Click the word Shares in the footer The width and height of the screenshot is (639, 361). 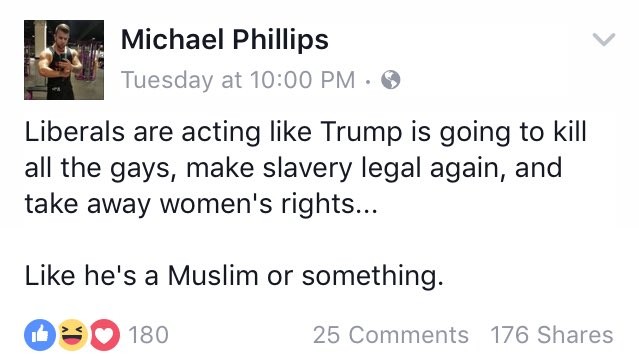(575, 335)
